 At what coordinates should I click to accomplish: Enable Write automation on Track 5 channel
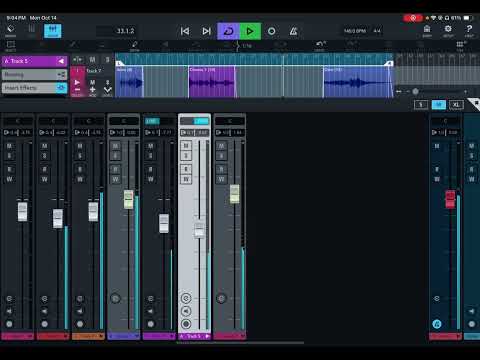186,179
